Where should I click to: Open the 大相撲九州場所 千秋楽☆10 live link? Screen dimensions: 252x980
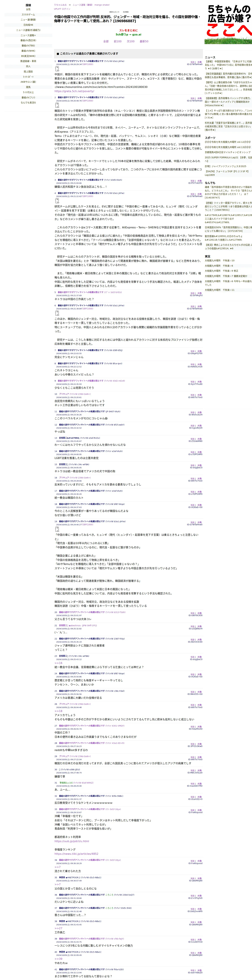(220, 261)
